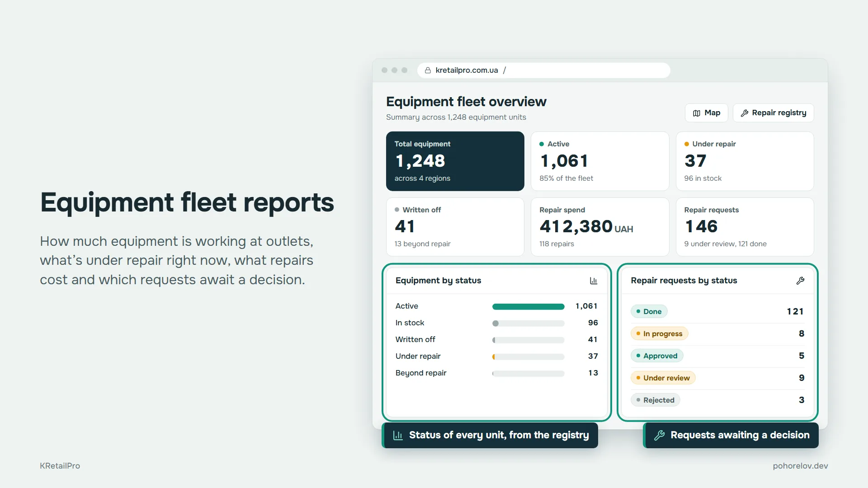The width and height of the screenshot is (868, 488).
Task: Click the 121 count in Done row
Action: pos(795,311)
